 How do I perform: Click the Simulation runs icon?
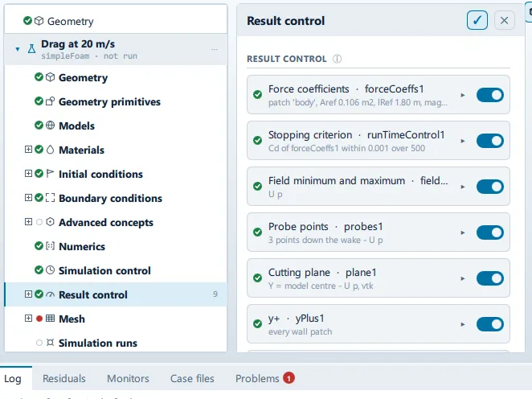50,343
